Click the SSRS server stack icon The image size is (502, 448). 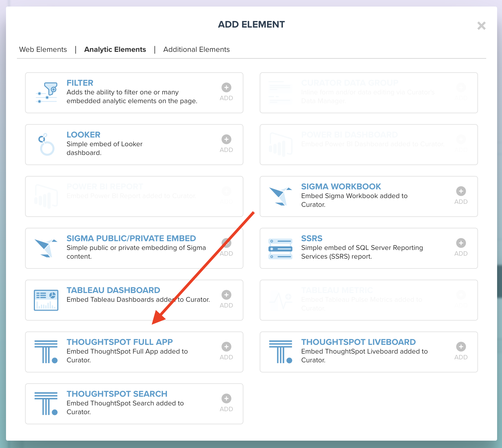pos(280,249)
